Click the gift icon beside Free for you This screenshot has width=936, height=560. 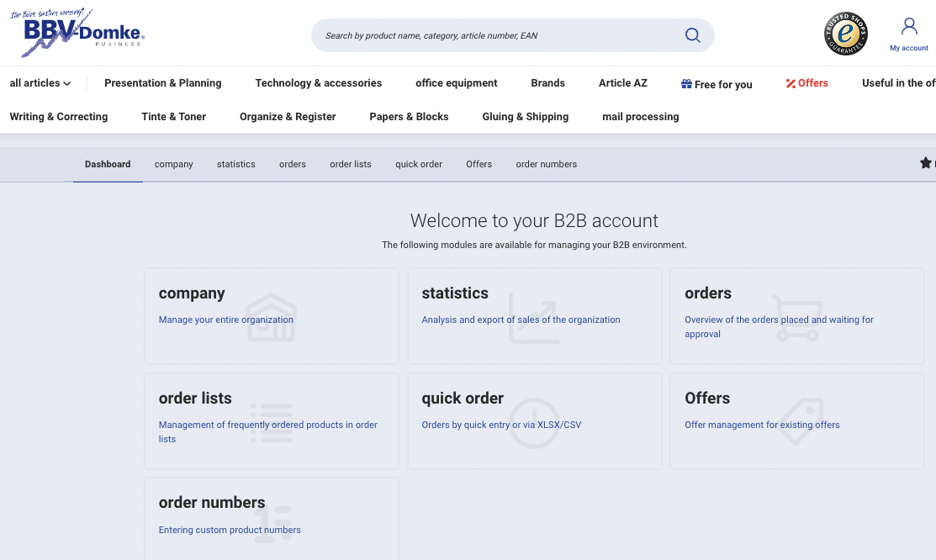686,84
